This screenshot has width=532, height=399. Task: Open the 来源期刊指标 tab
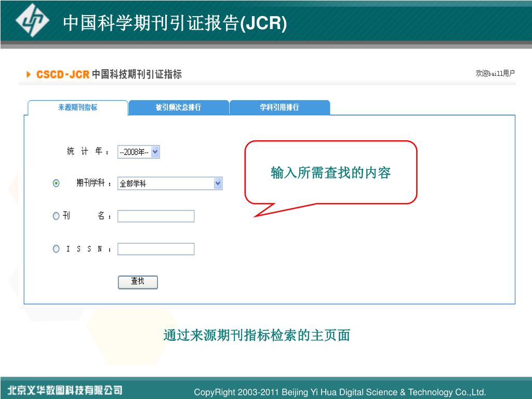coord(78,108)
